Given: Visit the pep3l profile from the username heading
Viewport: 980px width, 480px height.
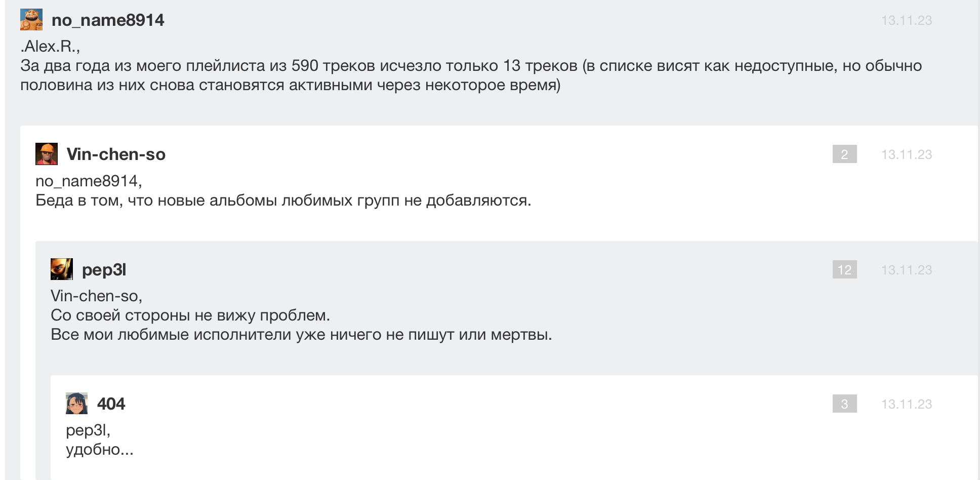Looking at the screenshot, I should click(104, 270).
